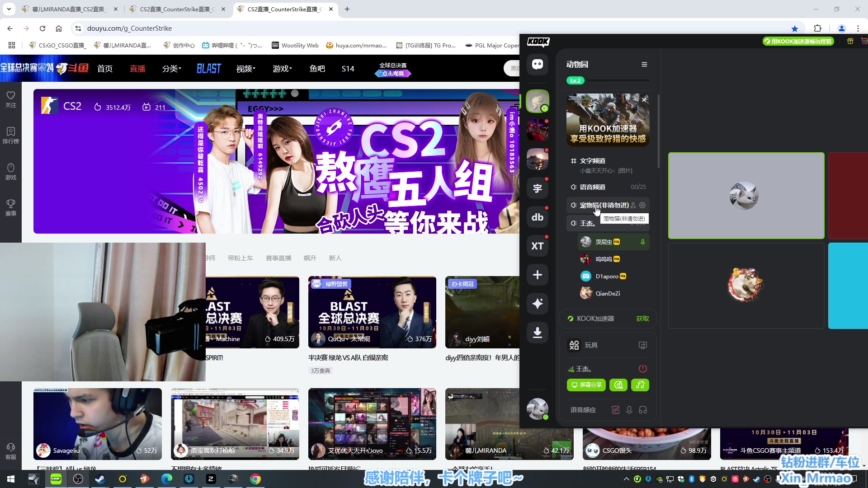Select user 哭屁虫 in voice list
Screen dimensions: 868x488
tap(613, 242)
